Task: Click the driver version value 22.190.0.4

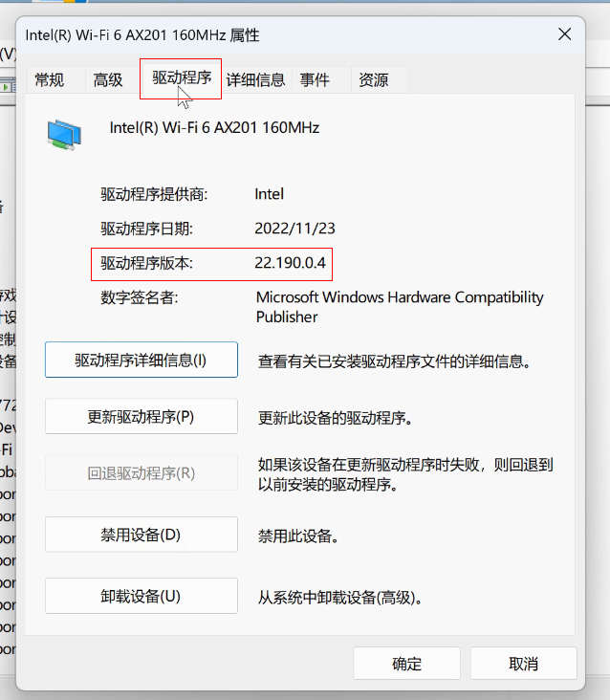Action: [x=290, y=263]
